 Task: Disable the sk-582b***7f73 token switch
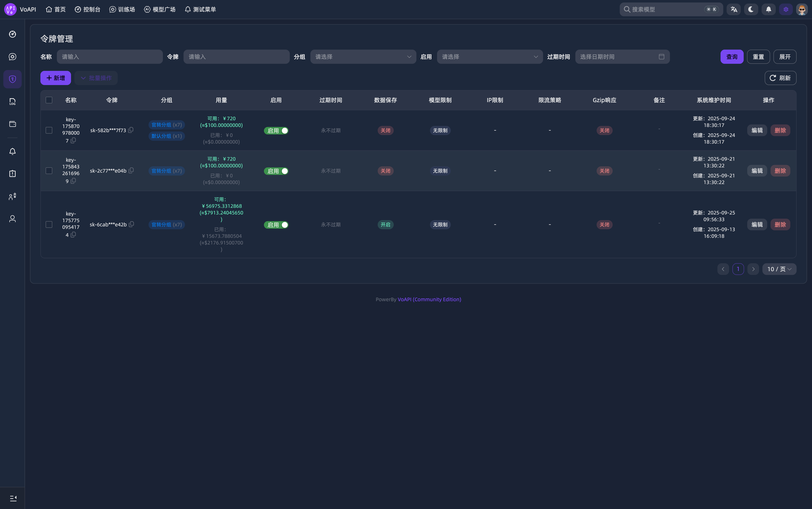pos(276,131)
